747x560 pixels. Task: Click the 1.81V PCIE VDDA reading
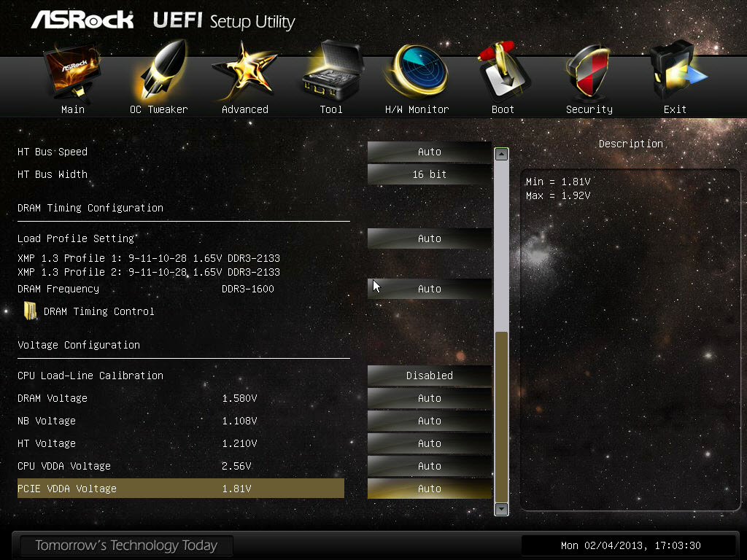236,489
